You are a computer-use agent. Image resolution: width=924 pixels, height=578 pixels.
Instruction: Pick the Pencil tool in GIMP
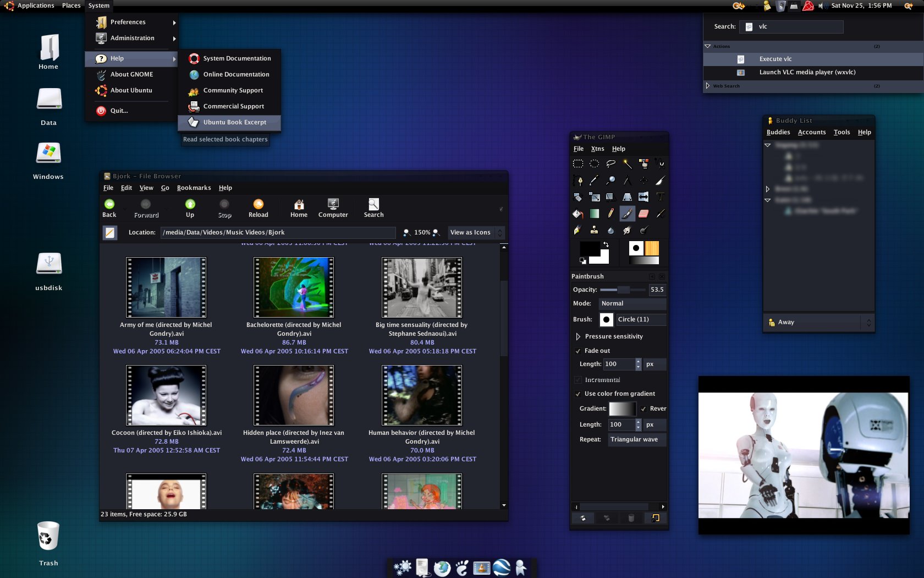pos(610,214)
